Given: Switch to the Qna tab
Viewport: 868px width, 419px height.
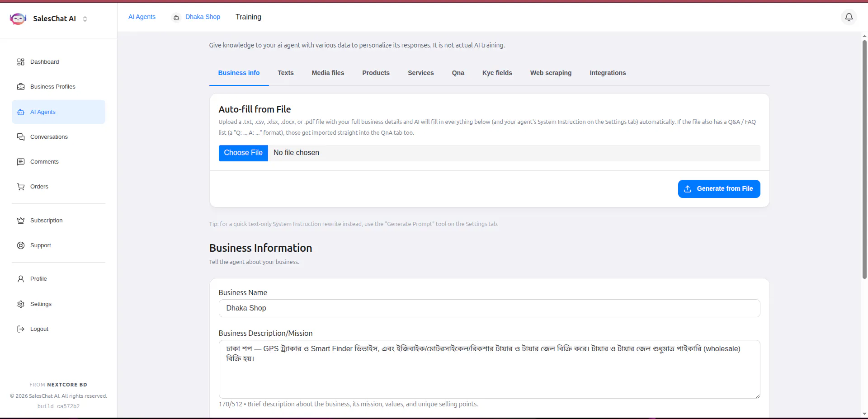Looking at the screenshot, I should coord(458,73).
